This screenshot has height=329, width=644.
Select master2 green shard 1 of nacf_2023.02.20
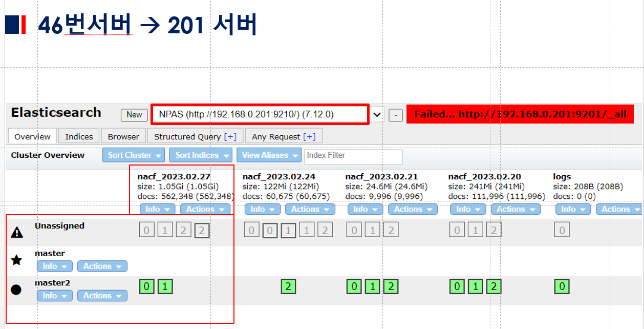coord(476,286)
